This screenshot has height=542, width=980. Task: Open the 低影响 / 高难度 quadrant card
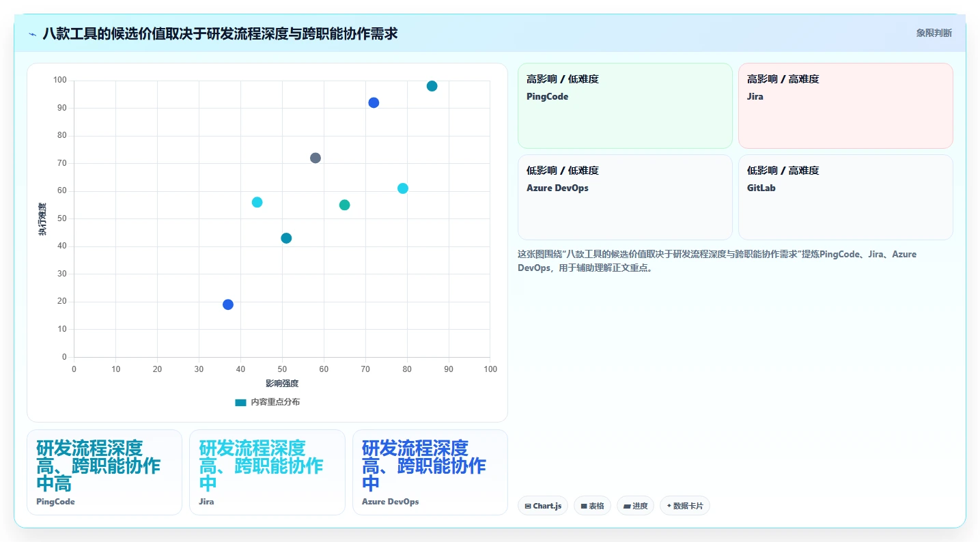pyautogui.click(x=845, y=197)
